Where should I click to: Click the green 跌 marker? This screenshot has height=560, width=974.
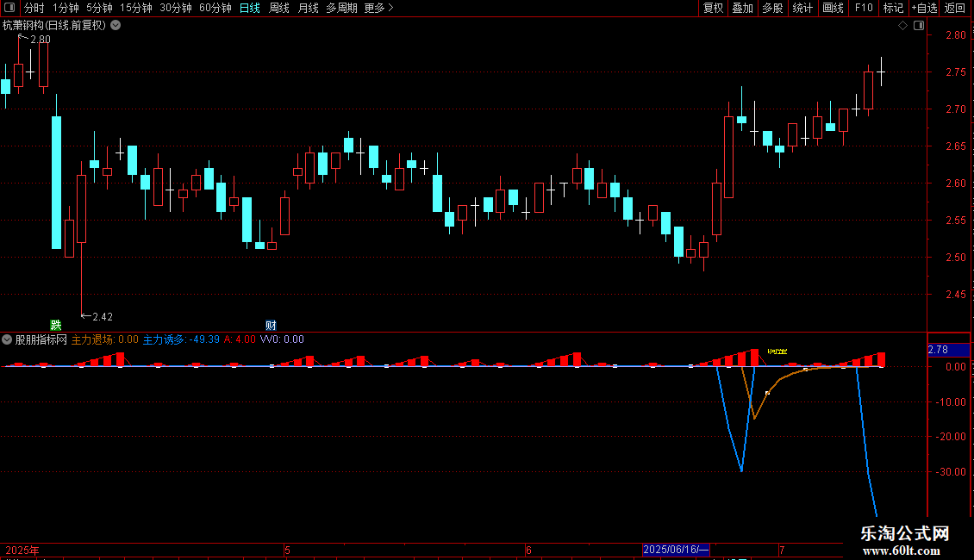tap(56, 326)
